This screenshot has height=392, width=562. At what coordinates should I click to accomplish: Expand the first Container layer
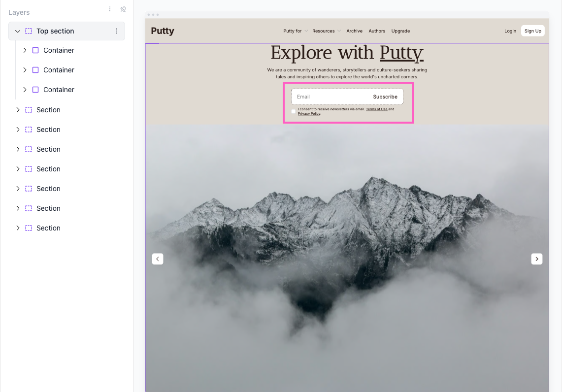point(25,50)
